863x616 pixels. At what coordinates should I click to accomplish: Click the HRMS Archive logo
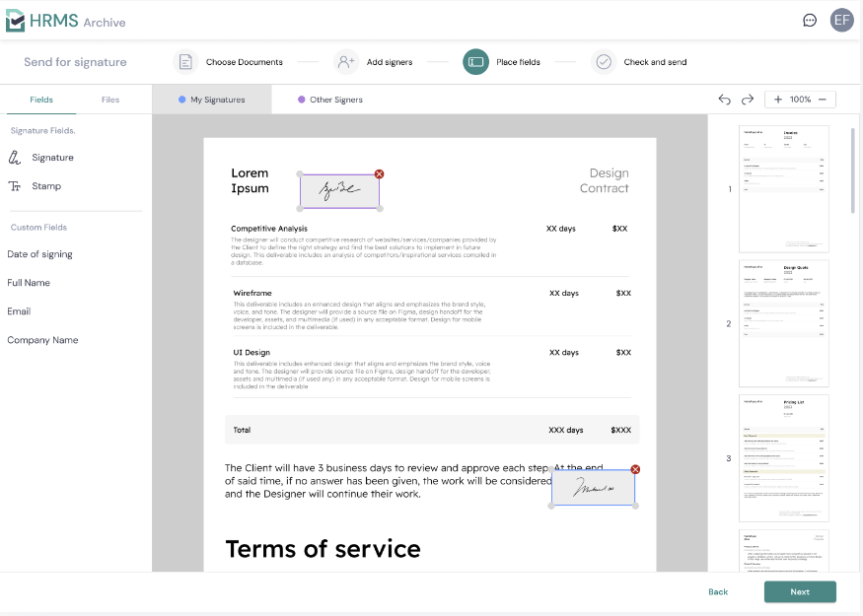pyautogui.click(x=66, y=21)
